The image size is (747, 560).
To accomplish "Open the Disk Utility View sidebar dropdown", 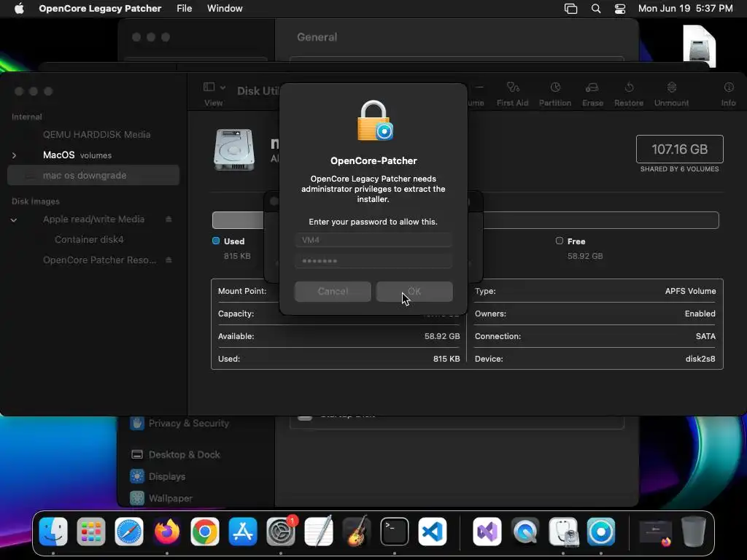I will pyautogui.click(x=214, y=87).
